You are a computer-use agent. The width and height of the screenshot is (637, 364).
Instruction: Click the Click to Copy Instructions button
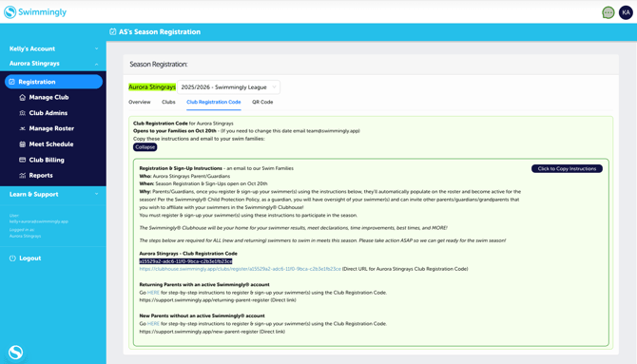(567, 168)
